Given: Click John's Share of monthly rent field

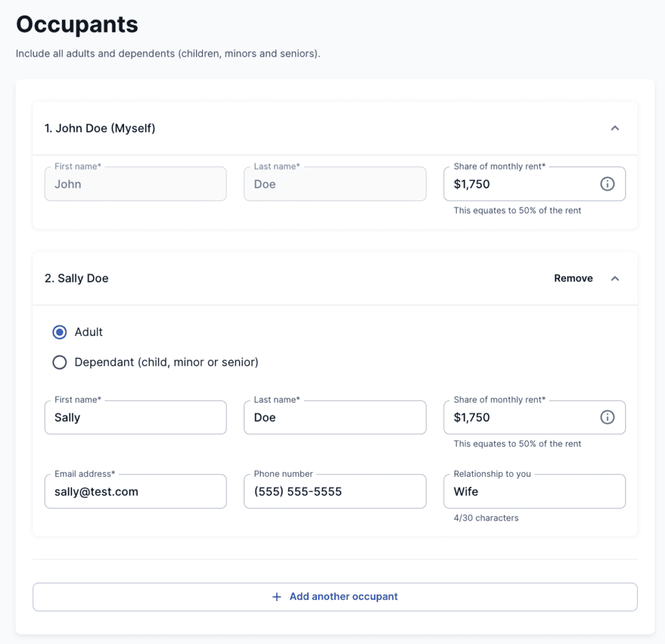Looking at the screenshot, I should coord(520,184).
